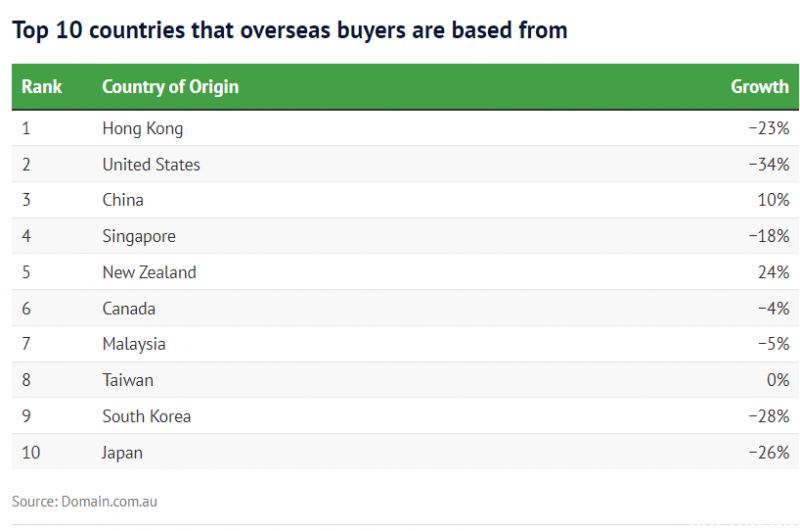
Task: Click the Malaysia country cell
Action: [134, 344]
